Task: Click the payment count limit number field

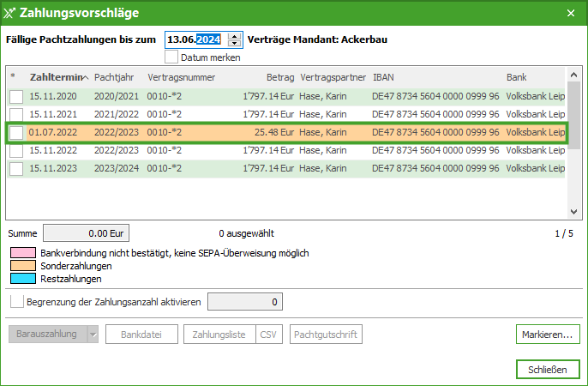Action: point(244,302)
